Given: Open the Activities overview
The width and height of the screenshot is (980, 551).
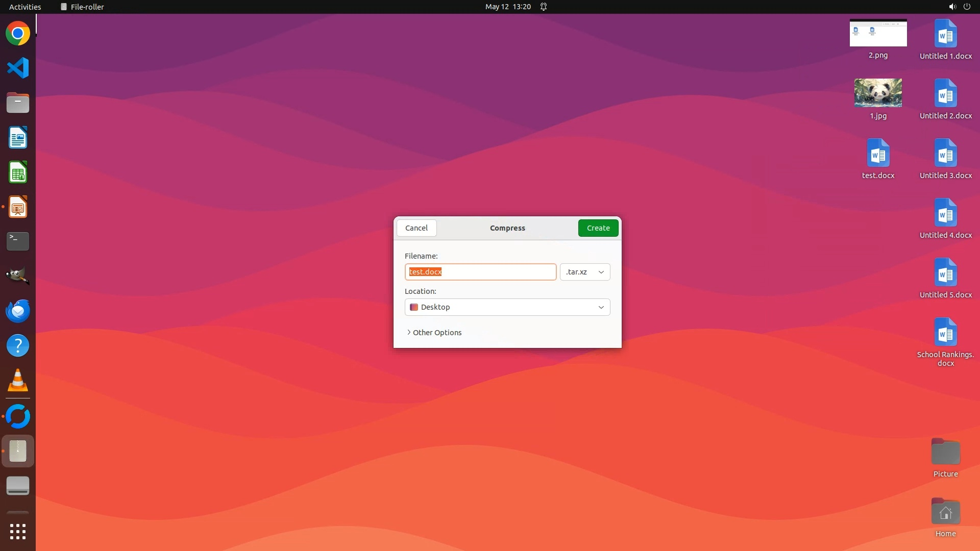Looking at the screenshot, I should (x=25, y=7).
